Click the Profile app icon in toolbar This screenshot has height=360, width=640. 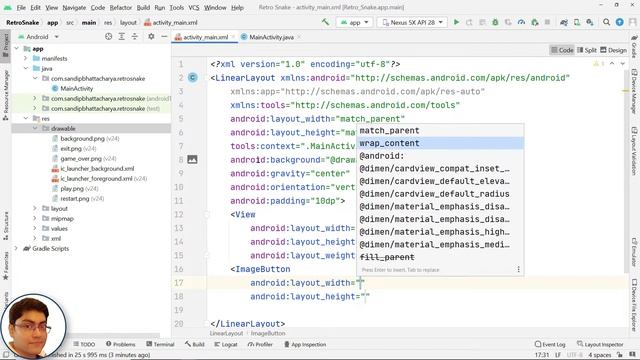(x=521, y=22)
